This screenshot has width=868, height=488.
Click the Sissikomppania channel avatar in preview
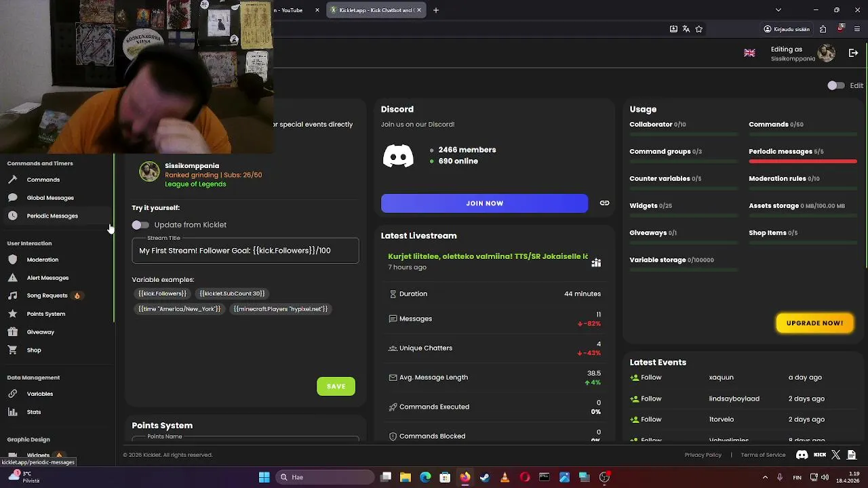point(149,171)
